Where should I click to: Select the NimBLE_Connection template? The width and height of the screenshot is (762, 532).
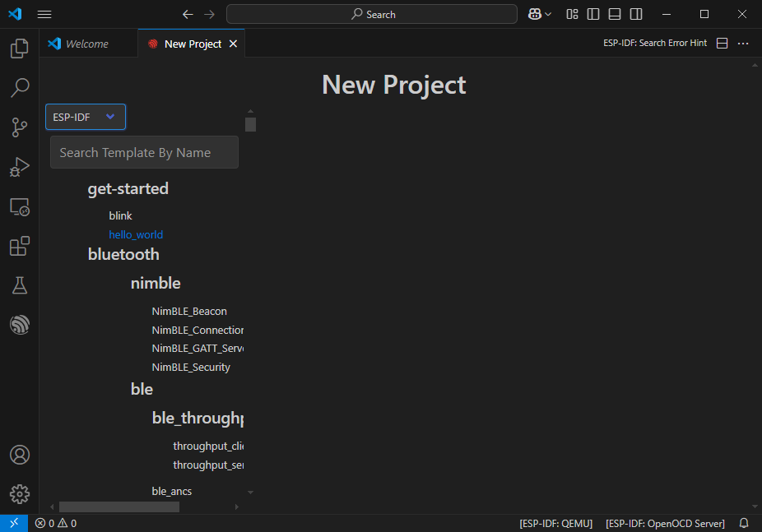(197, 330)
